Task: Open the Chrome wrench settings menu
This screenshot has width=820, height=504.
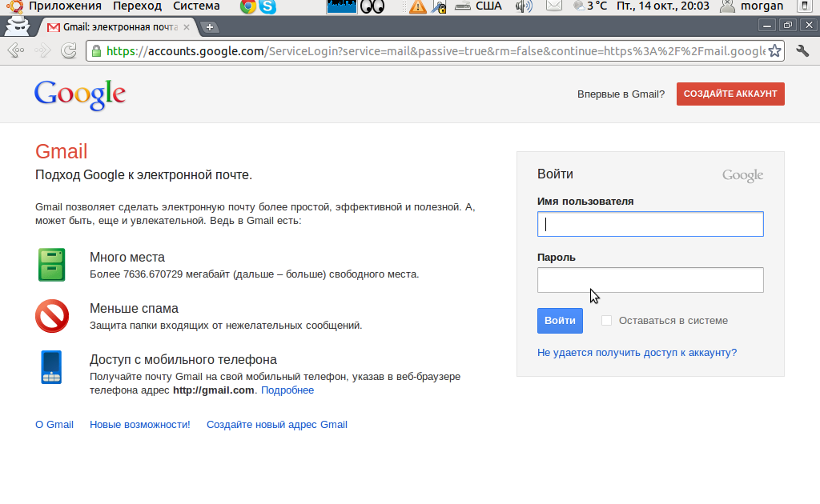Action: (802, 50)
